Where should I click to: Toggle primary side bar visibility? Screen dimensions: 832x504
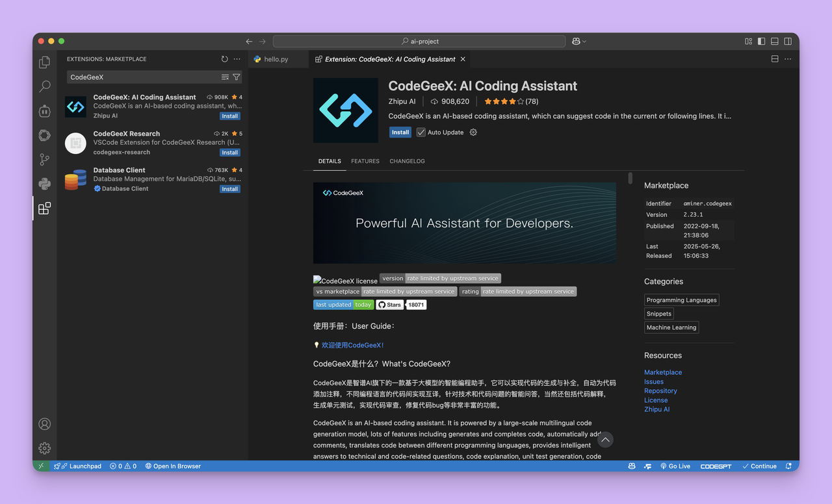point(761,41)
